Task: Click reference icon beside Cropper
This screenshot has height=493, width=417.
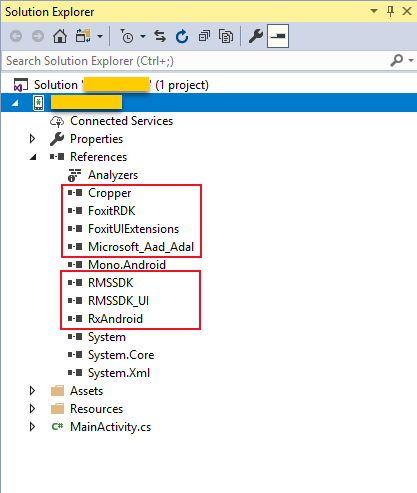Action: pyautogui.click(x=75, y=193)
